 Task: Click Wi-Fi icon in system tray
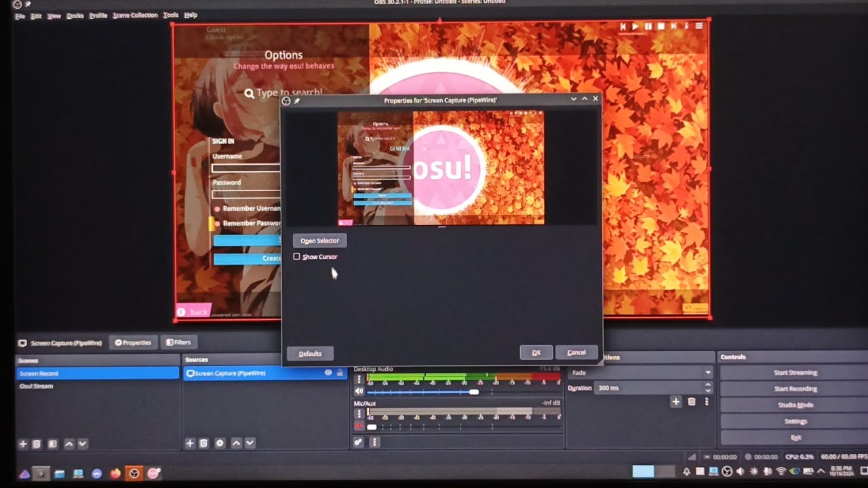point(781,472)
